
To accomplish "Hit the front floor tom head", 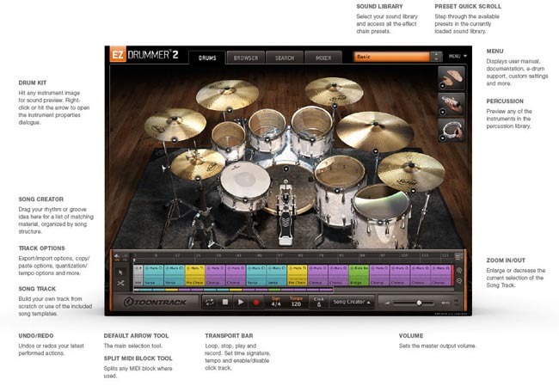I will 382,202.
